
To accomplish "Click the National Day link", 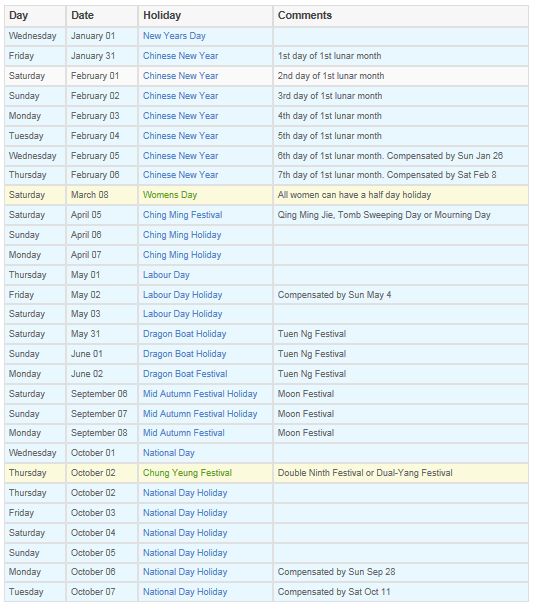I will [169, 453].
